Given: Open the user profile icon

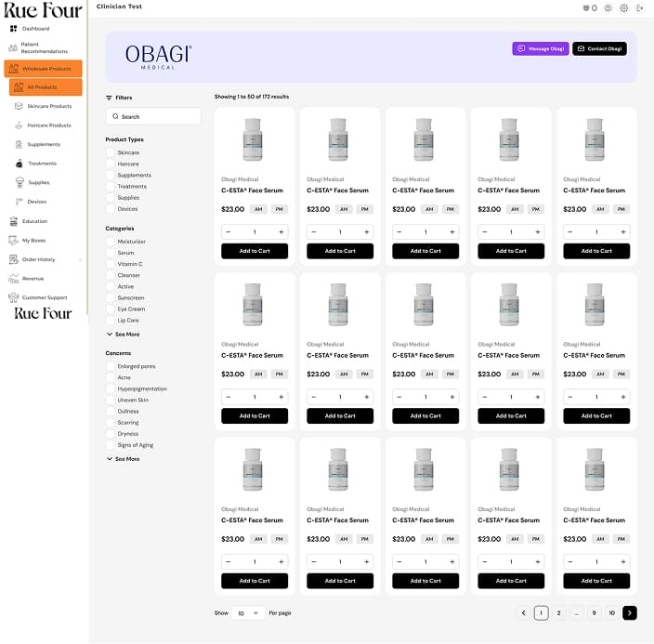Looking at the screenshot, I should [x=608, y=8].
